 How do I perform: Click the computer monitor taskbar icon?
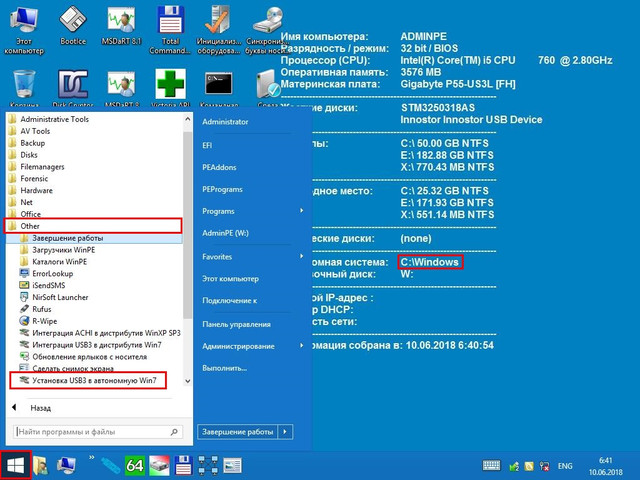pos(66,465)
